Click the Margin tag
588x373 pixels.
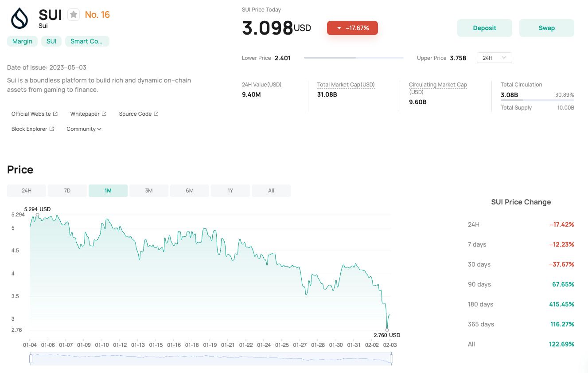(x=22, y=41)
